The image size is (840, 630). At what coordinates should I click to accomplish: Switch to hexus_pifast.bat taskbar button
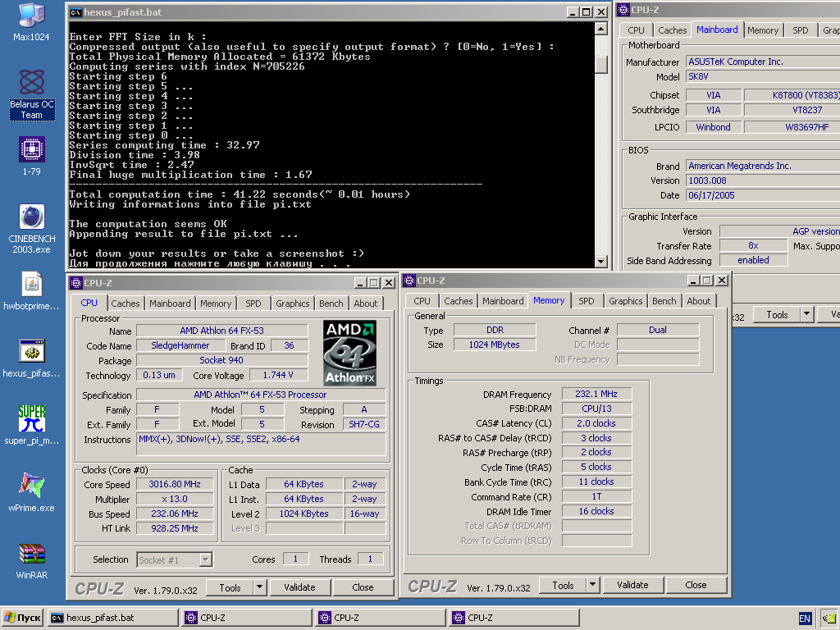coord(112,618)
